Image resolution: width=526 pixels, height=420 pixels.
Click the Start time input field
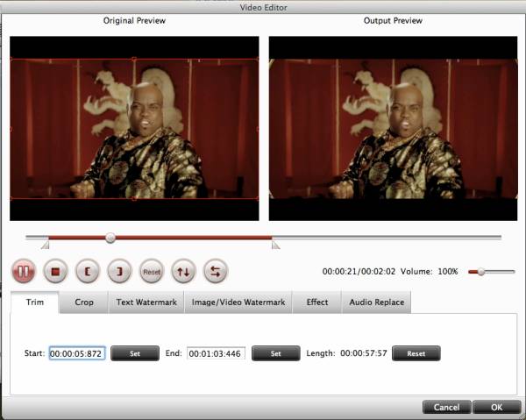tap(77, 353)
